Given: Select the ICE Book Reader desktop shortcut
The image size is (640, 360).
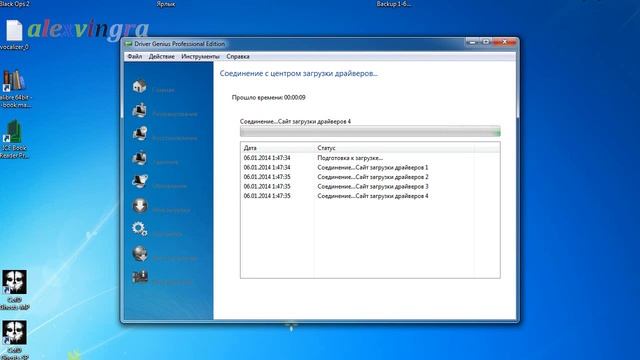Looking at the screenshot, I should pos(14,139).
